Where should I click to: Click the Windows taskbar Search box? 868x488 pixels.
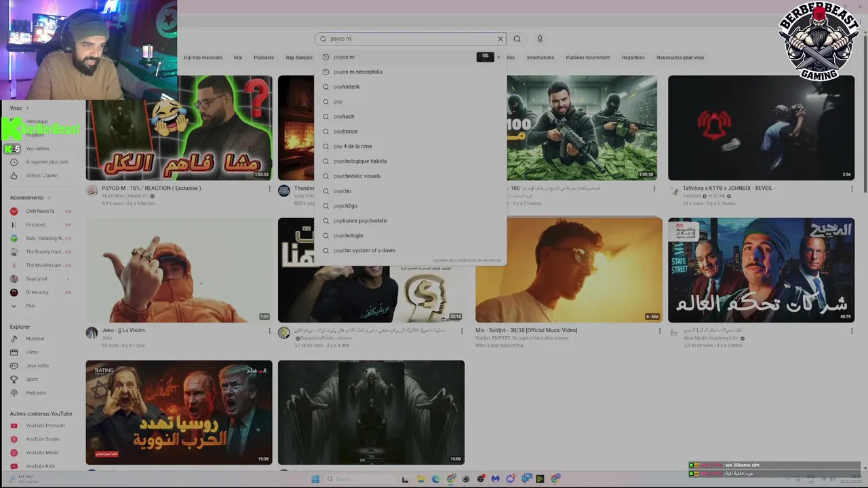(363, 479)
